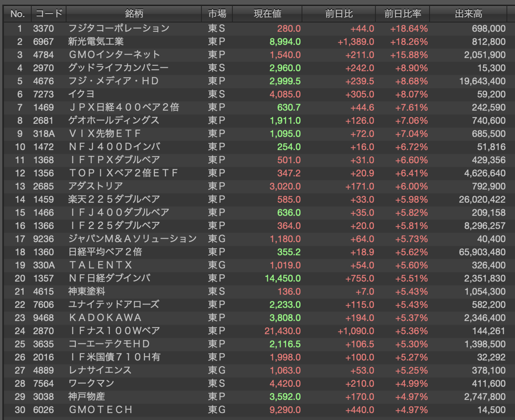This screenshot has height=420, width=515.
Task: Click 楽天225ダブルベア name
Action: (114, 199)
